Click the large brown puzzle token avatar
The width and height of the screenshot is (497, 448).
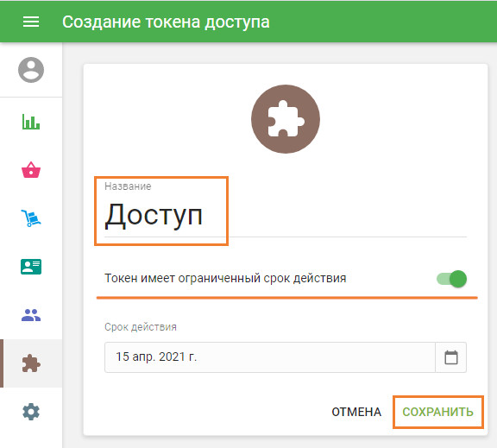tap(286, 119)
